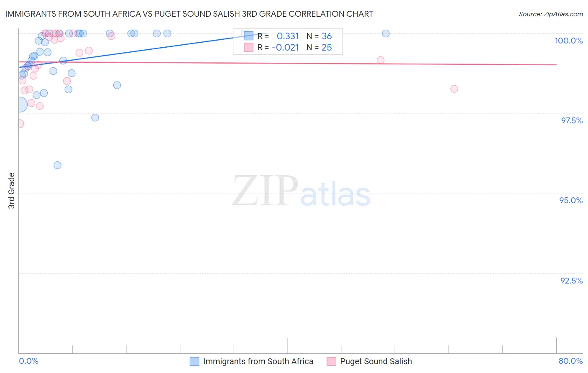Click the chart title text
588x373 pixels.
(189, 14)
